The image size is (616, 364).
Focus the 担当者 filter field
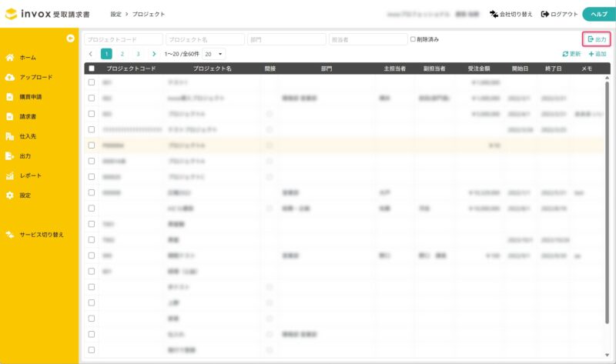(368, 39)
